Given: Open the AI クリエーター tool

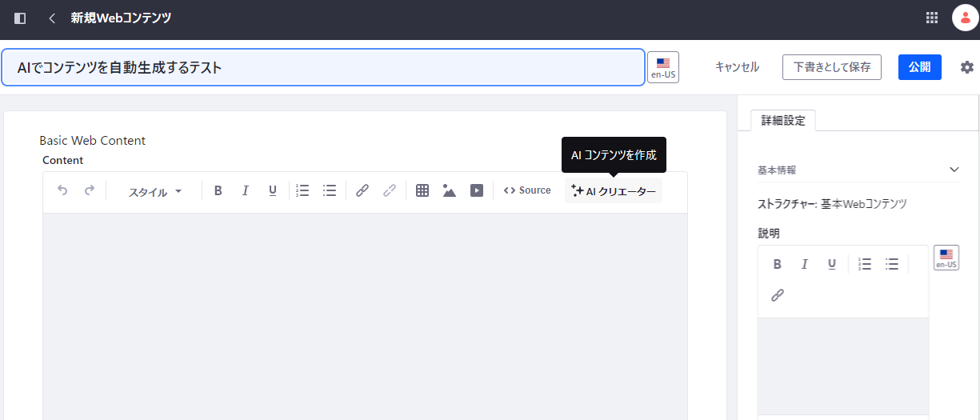Looking at the screenshot, I should point(614,191).
